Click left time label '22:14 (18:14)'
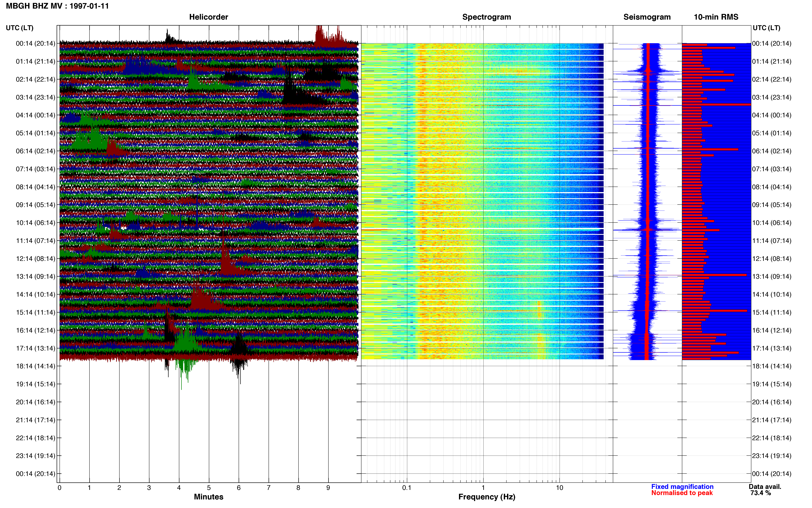The height and width of the screenshot is (508, 812). tap(35, 438)
